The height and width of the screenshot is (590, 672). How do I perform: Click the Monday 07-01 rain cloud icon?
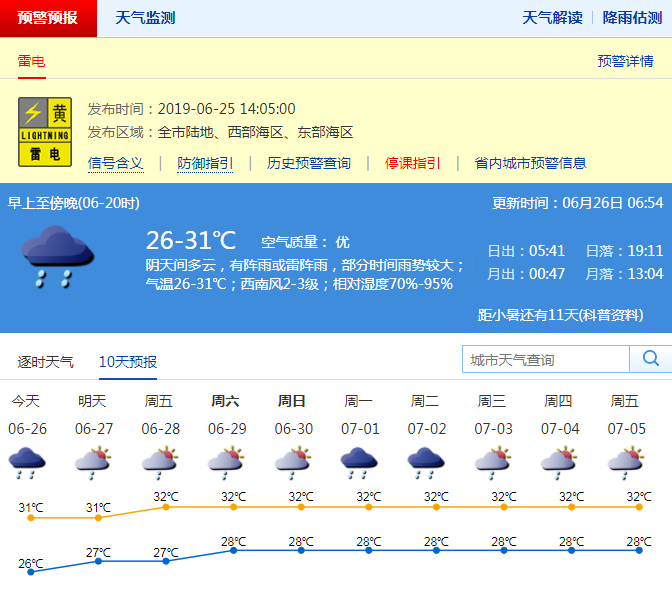click(359, 461)
